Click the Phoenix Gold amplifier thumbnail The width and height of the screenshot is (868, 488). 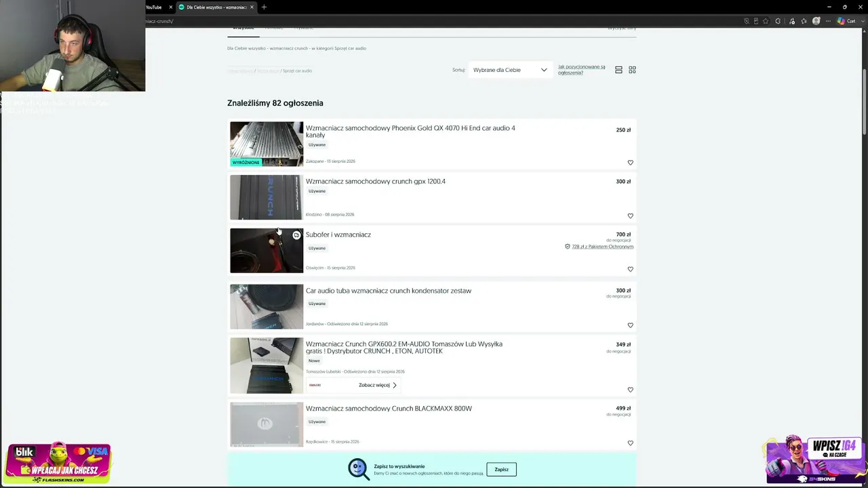tap(267, 144)
